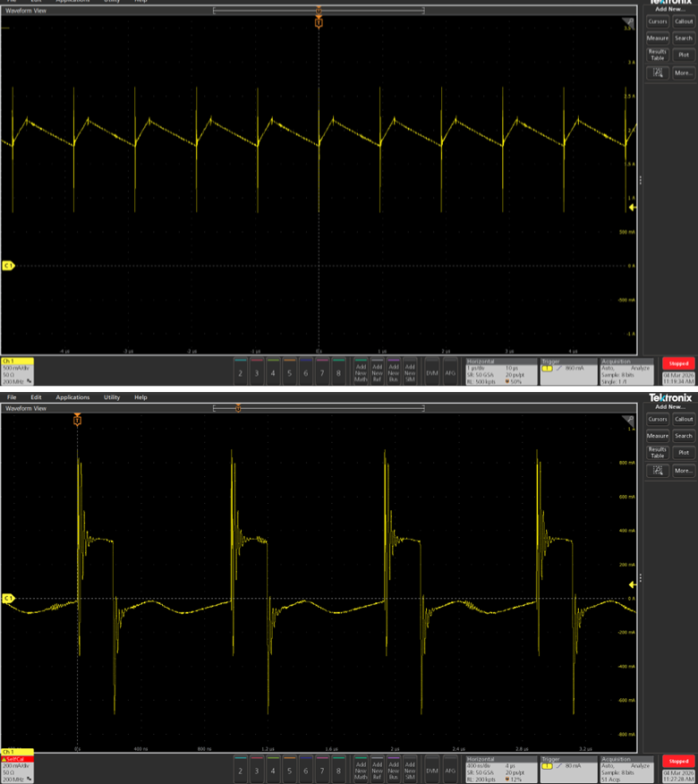Open the Applications menu on lower scope
Screen dimensions: 698x784
[72, 397]
